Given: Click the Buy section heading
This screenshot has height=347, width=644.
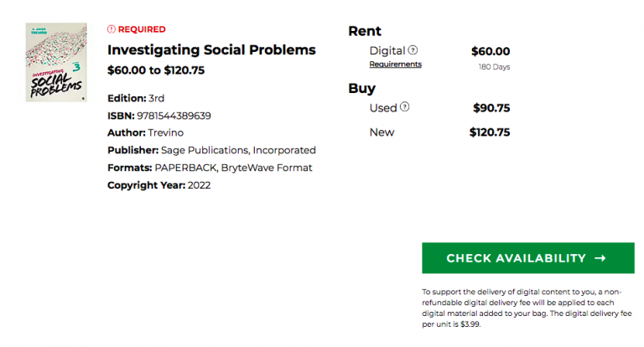Looking at the screenshot, I should 362,89.
